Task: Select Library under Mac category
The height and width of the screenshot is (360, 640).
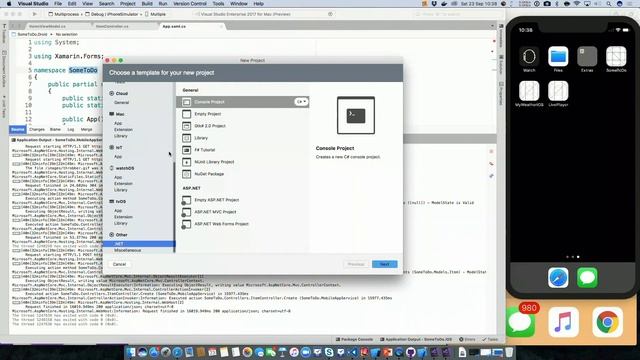Action: pyautogui.click(x=121, y=136)
